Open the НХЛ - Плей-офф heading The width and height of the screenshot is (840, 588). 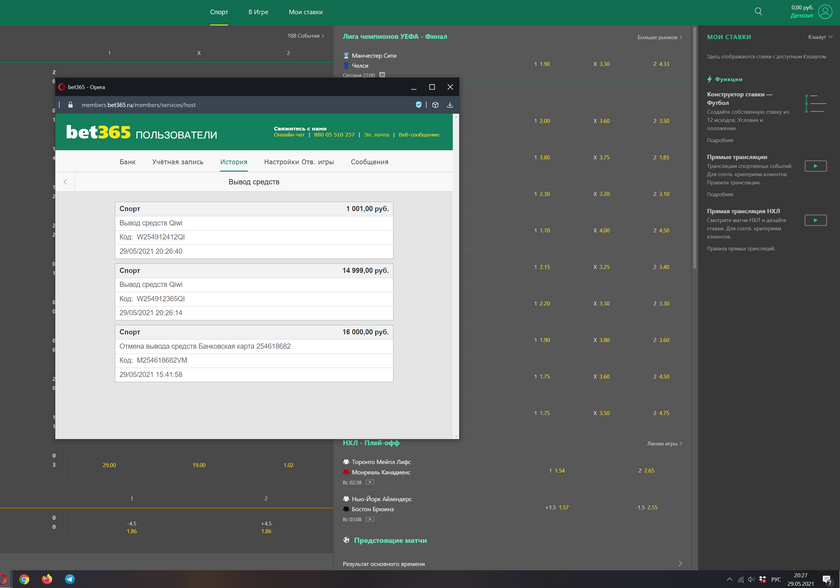pos(371,443)
